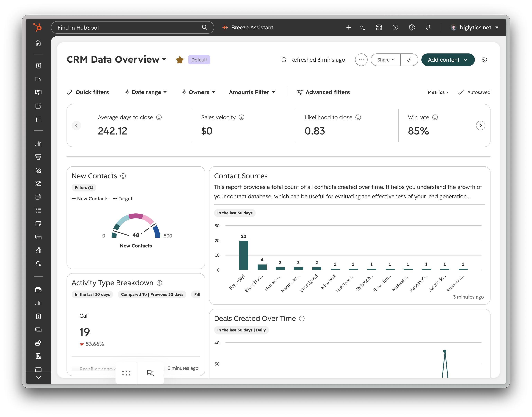Open the chat conversations icon at bottom
Screen dimensions: 532x417
point(150,373)
